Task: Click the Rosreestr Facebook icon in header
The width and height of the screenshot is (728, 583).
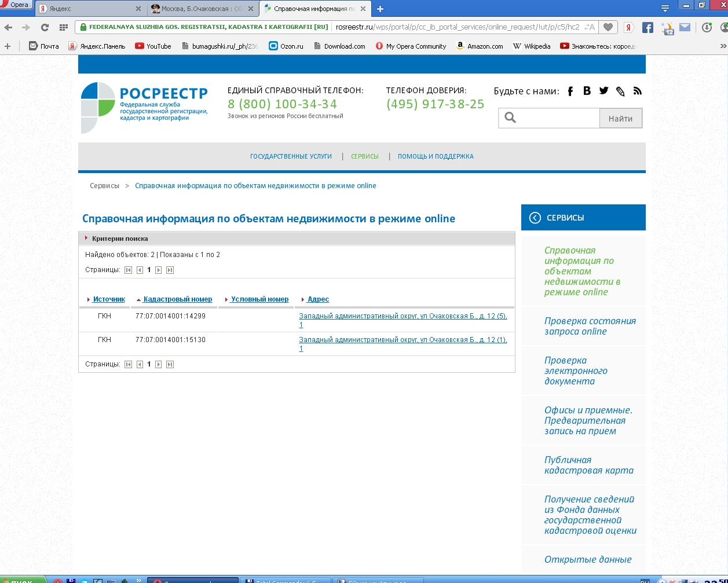Action: tap(570, 91)
